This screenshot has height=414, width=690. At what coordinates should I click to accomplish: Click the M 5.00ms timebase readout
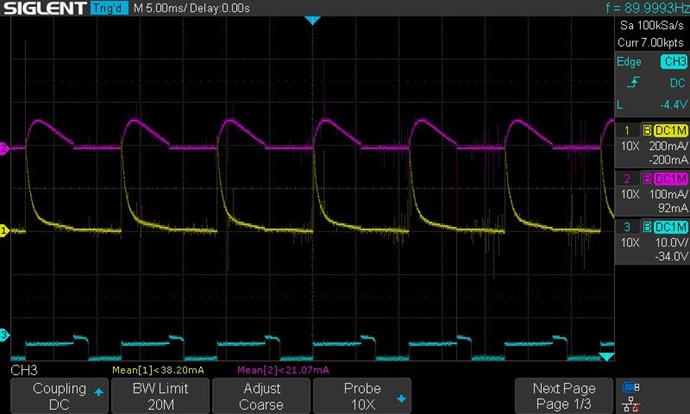[159, 8]
